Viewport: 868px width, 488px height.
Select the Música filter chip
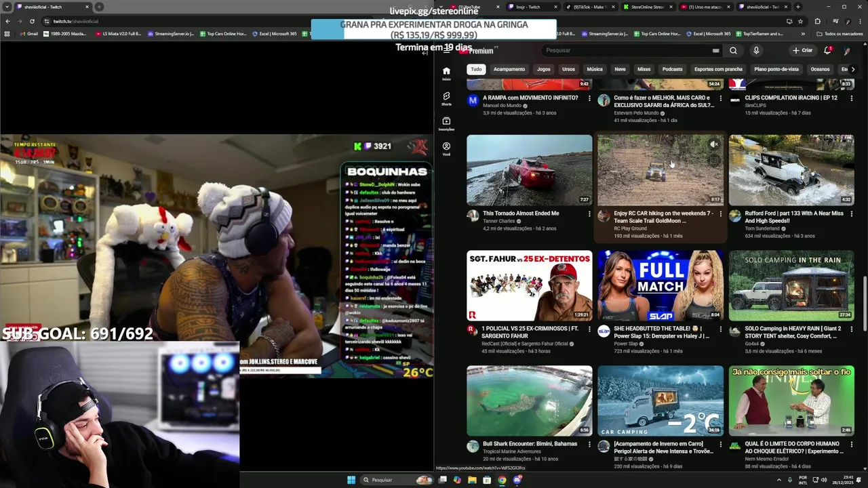(x=595, y=69)
